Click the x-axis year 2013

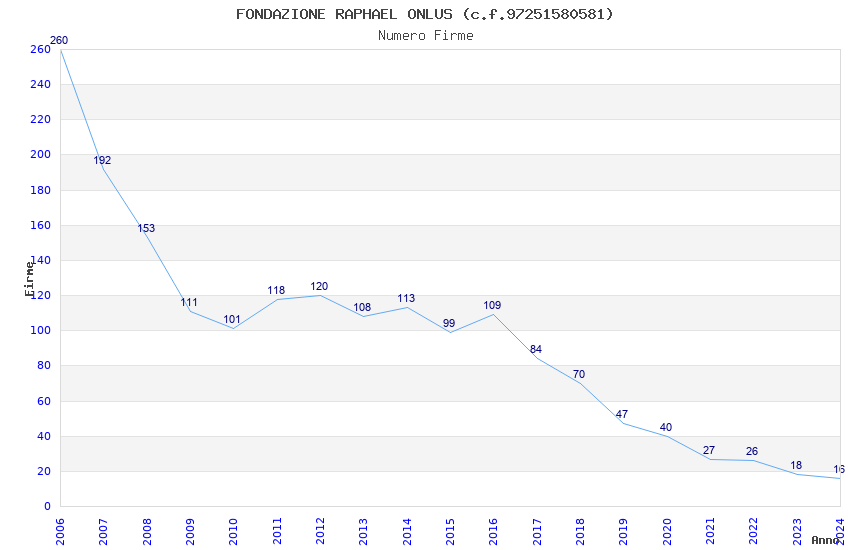coord(364,531)
